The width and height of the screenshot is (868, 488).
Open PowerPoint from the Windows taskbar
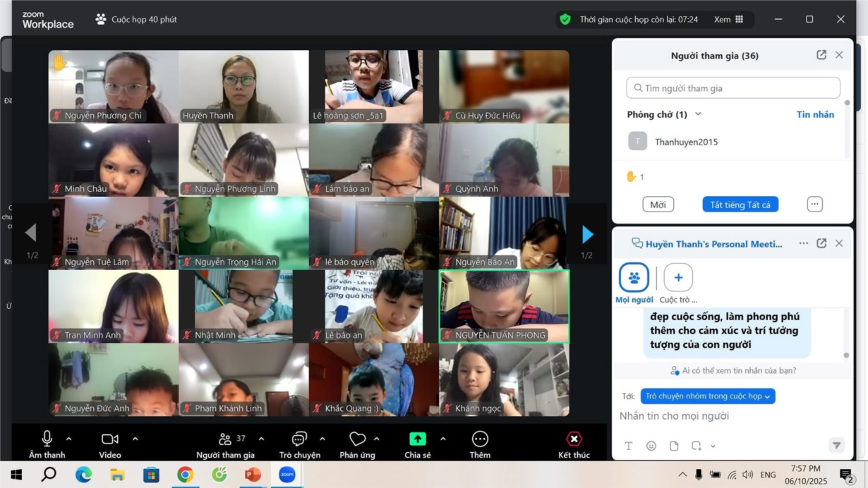(253, 475)
